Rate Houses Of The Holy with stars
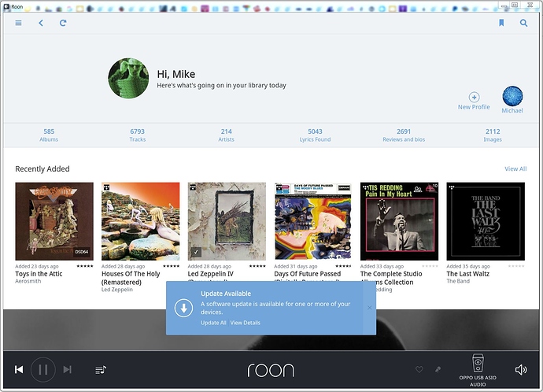Viewport: 543px width, 392px height. [x=171, y=266]
